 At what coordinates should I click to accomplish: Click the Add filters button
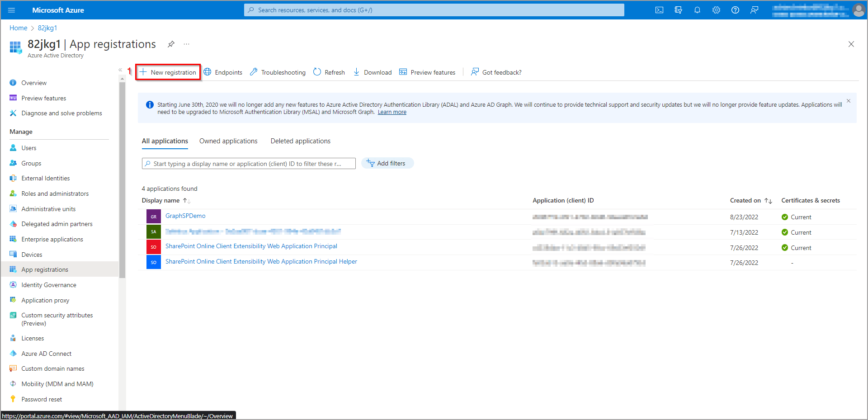387,163
